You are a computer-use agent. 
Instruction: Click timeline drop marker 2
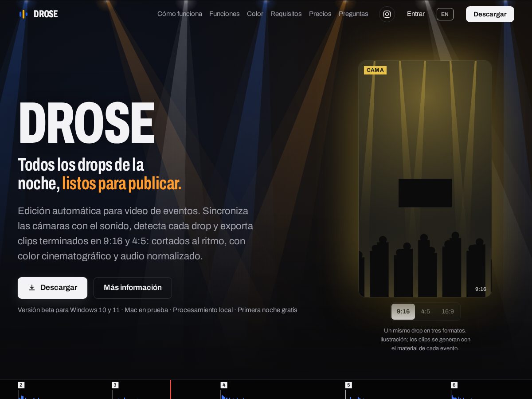pyautogui.click(x=21, y=385)
